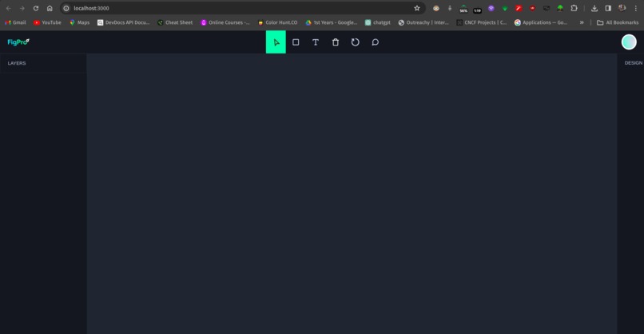Open the browser Extensions puzzle menu
Screen dimensions: 644x334
pyautogui.click(x=574, y=8)
